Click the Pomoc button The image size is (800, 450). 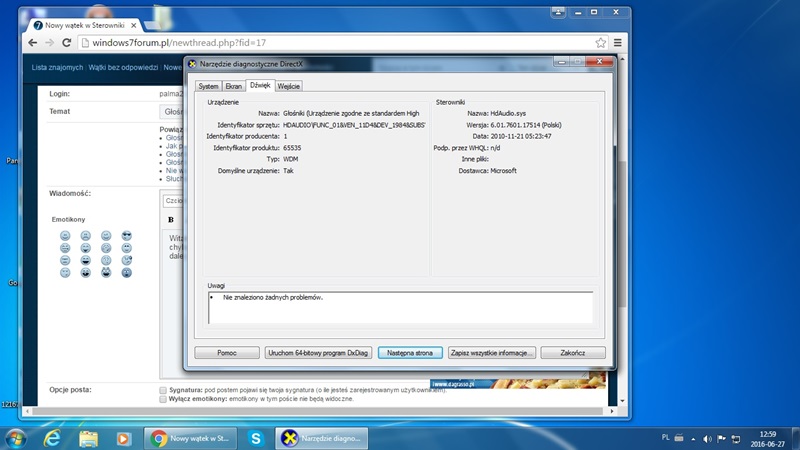tap(227, 353)
